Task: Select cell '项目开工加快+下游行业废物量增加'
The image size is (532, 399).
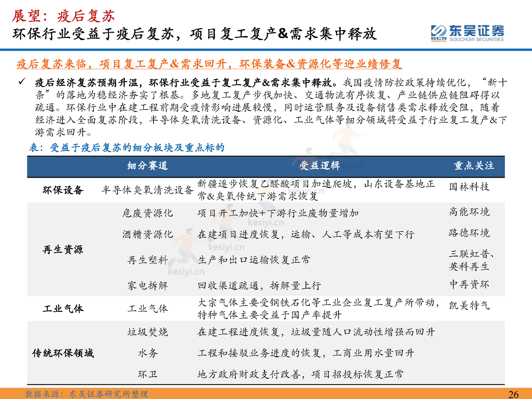Action: (278, 213)
